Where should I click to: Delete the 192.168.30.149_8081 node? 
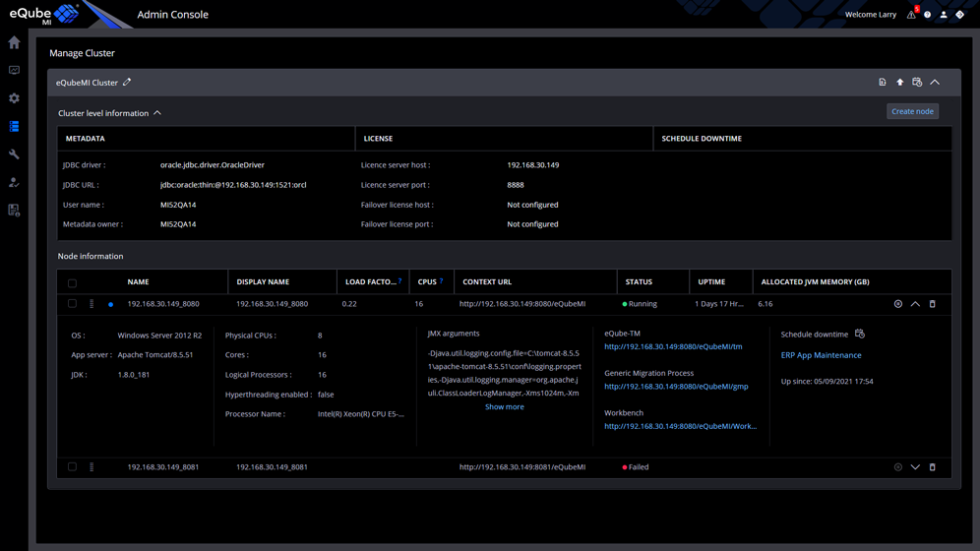pyautogui.click(x=933, y=466)
